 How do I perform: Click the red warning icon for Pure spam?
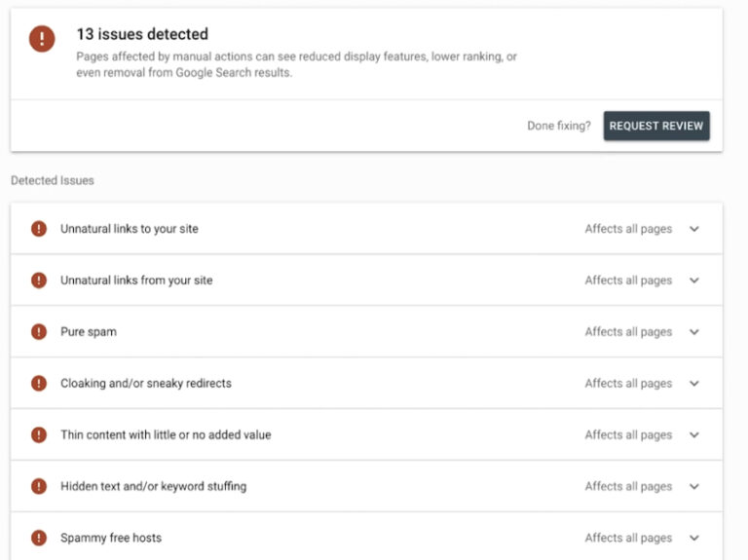tap(39, 331)
